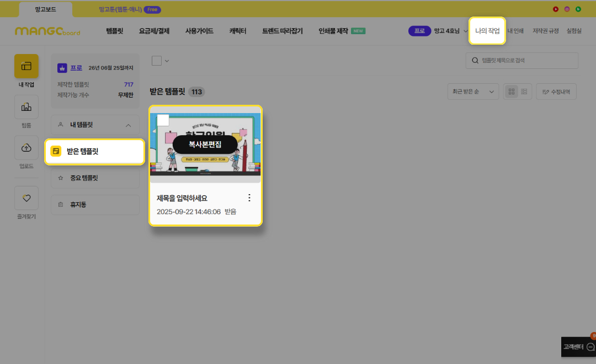This screenshot has width=596, height=364.
Task: Collapse the 내 템플릿 section
Action: coord(128,125)
